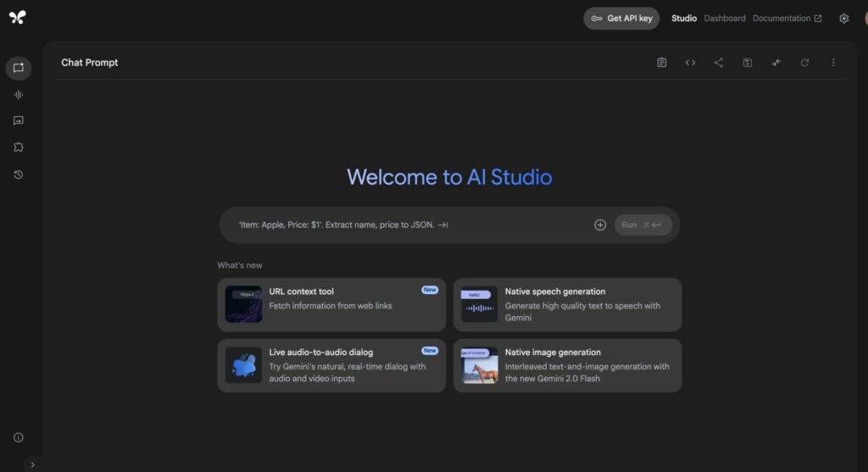Viewport: 868px width, 472px height.
Task: Click the horse image generation thumbnail
Action: [480, 365]
